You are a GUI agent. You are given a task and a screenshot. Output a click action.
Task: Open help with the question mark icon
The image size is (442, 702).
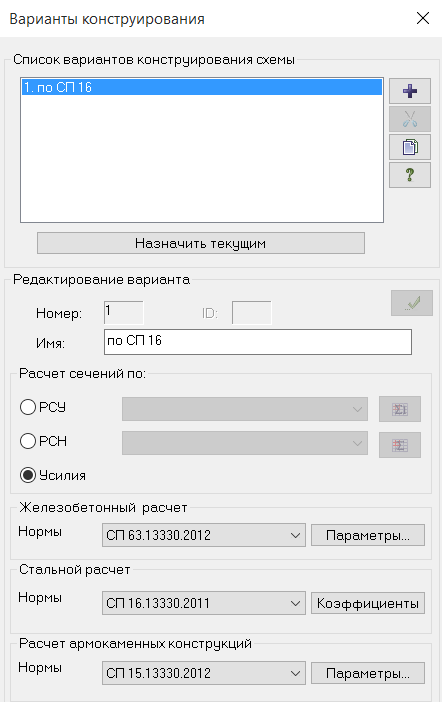[410, 175]
